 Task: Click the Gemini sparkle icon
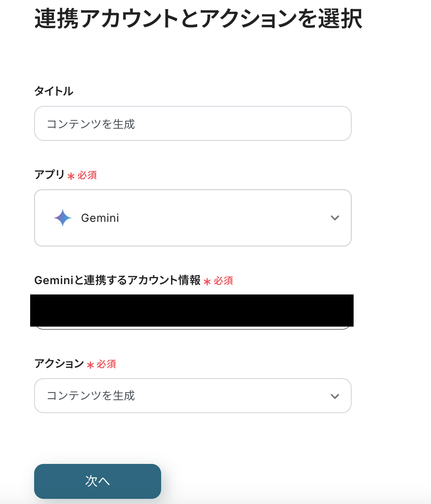click(62, 217)
